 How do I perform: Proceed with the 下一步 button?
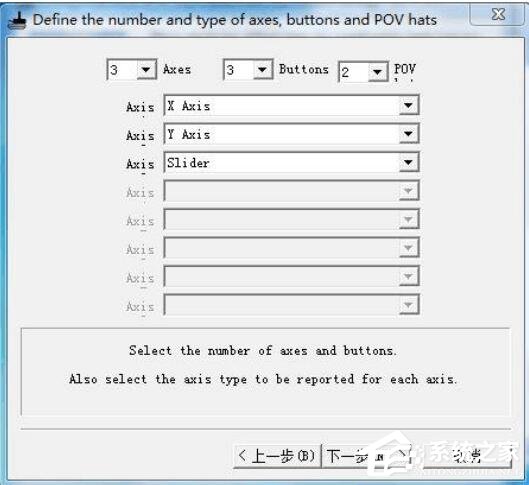pos(366,456)
